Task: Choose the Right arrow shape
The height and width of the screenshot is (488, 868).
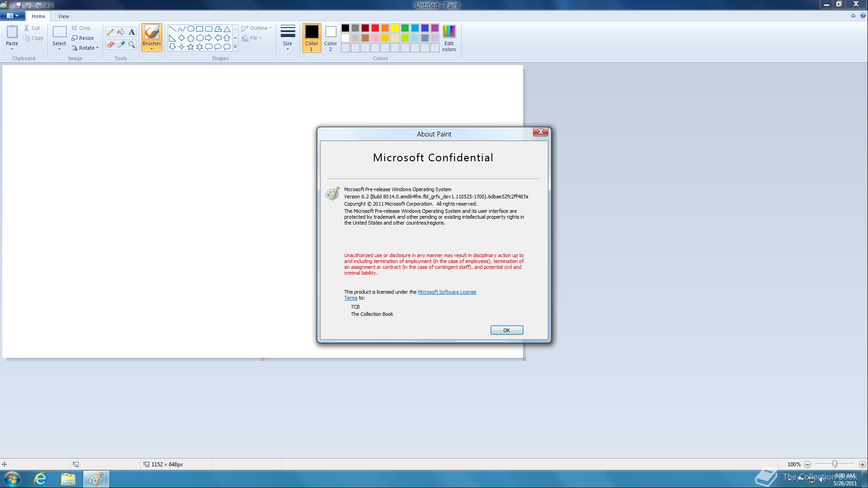Action: (x=208, y=38)
